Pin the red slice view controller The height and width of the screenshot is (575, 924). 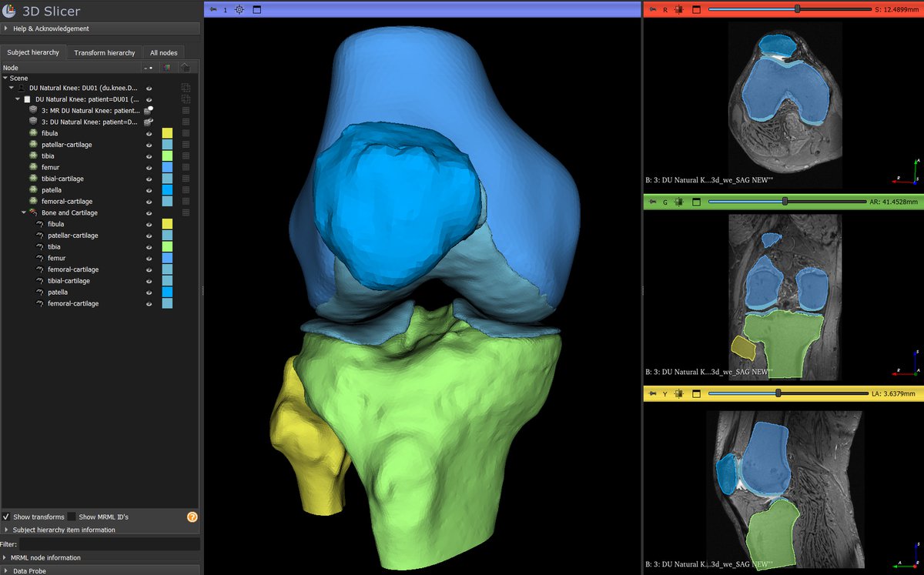coord(652,9)
